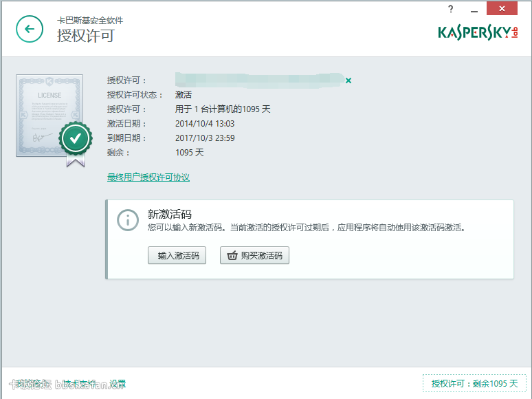Click the 卡巴斯基安全软件 header text
This screenshot has height=399, width=532.
pyautogui.click(x=90, y=21)
